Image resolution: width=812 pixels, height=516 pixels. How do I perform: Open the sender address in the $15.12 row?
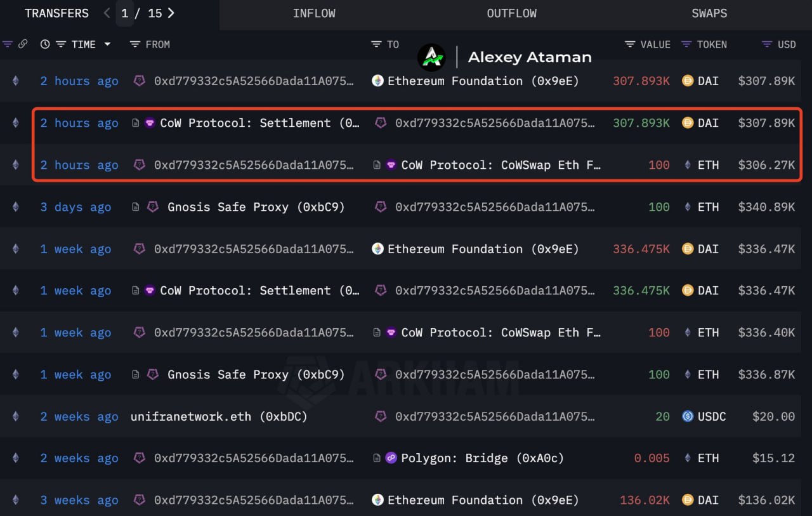254,458
